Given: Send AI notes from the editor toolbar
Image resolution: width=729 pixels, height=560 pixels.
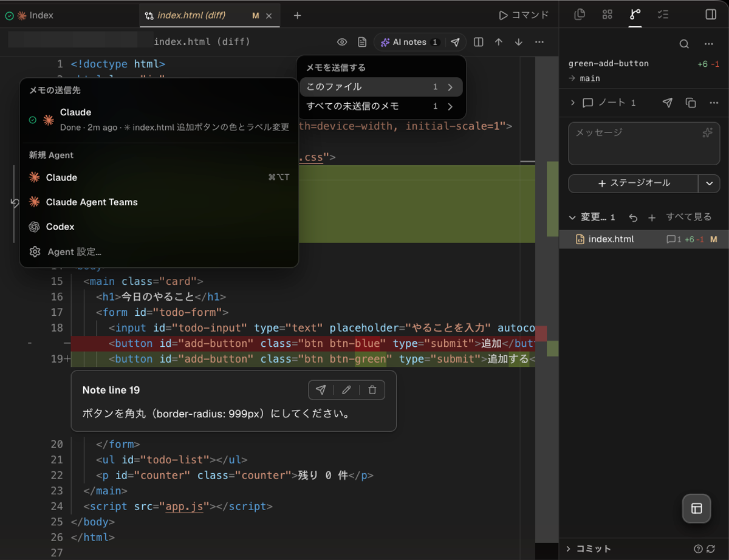Looking at the screenshot, I should pyautogui.click(x=455, y=42).
